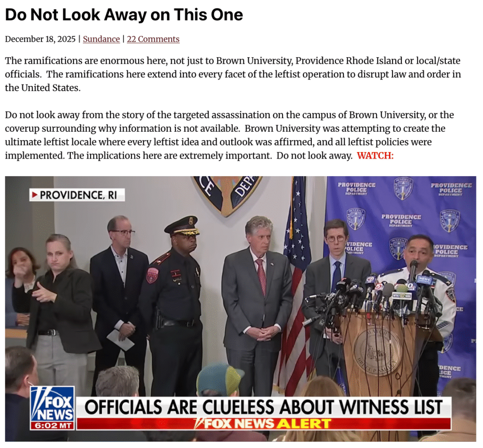Click the red WATCH: text
Viewport: 483px width, 448px height.
coord(375,155)
